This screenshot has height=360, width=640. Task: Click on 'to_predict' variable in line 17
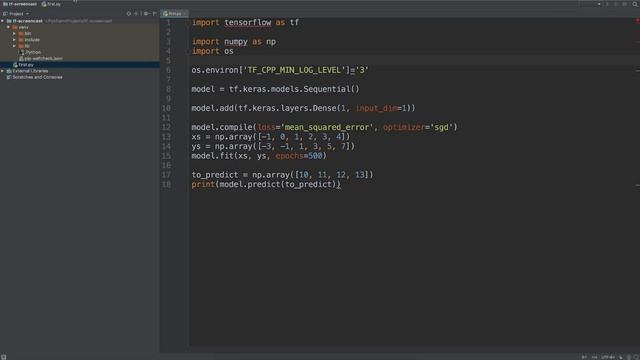click(215, 175)
